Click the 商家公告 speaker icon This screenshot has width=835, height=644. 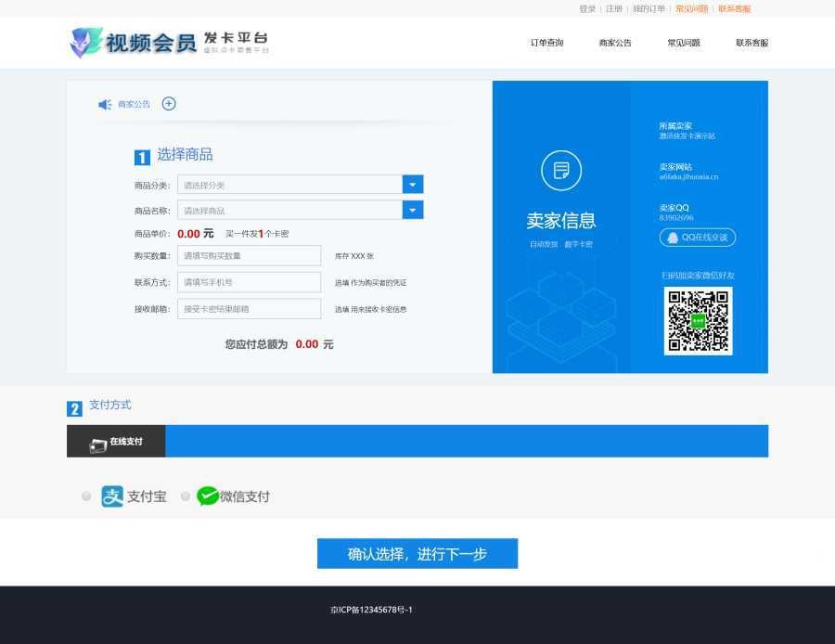pyautogui.click(x=105, y=104)
